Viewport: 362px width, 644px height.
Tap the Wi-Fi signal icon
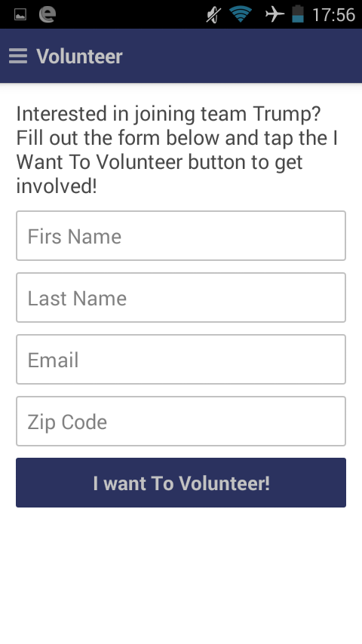coord(241,14)
